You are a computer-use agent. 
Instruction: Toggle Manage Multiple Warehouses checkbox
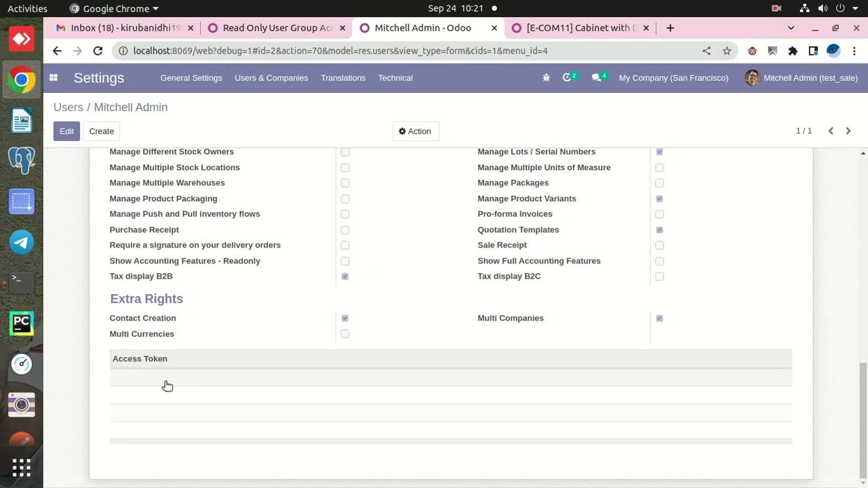pyautogui.click(x=345, y=183)
